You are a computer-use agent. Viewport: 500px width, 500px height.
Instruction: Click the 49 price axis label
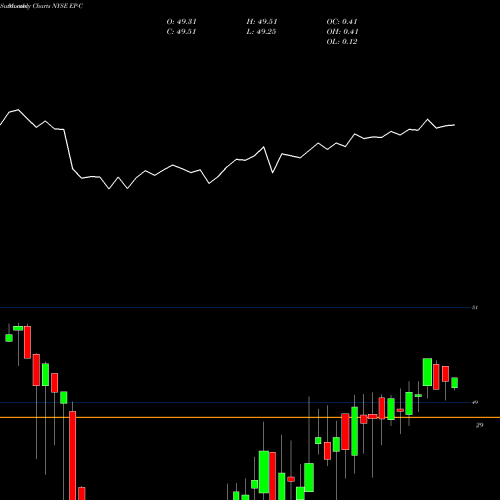pyautogui.click(x=475, y=402)
